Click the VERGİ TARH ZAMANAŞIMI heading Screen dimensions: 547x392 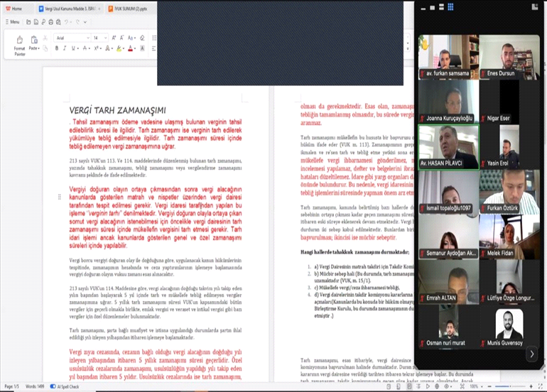[117, 111]
